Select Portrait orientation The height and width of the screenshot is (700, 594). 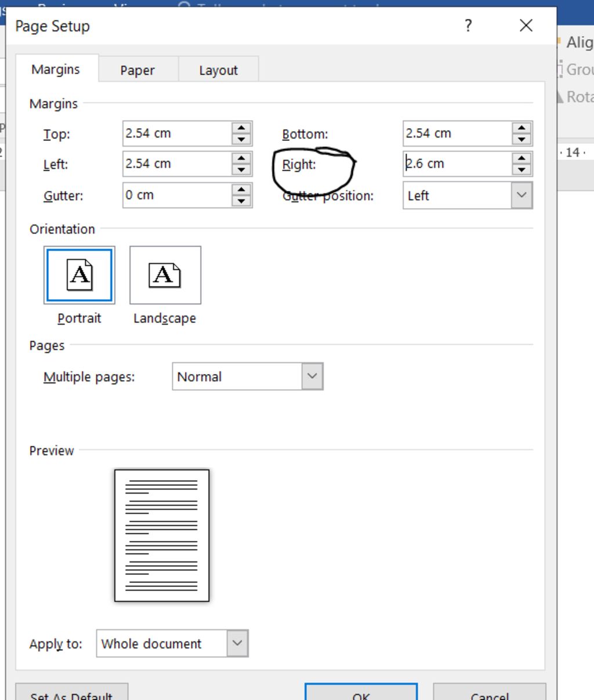[79, 275]
